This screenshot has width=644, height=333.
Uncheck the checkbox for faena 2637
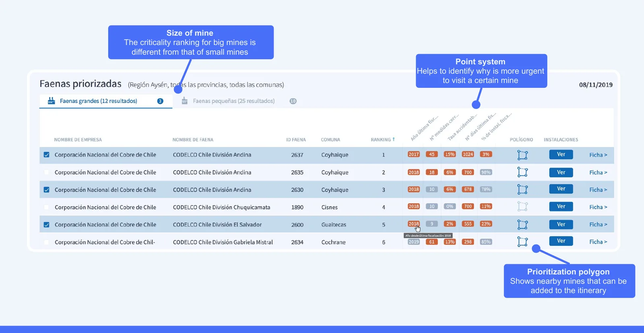(x=47, y=155)
